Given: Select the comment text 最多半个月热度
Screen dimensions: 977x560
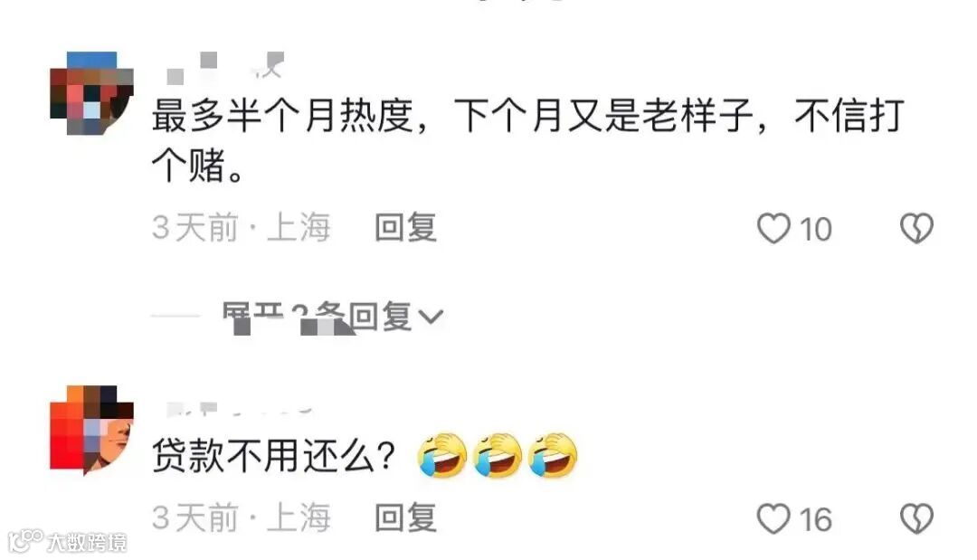Looking at the screenshot, I should (283, 116).
